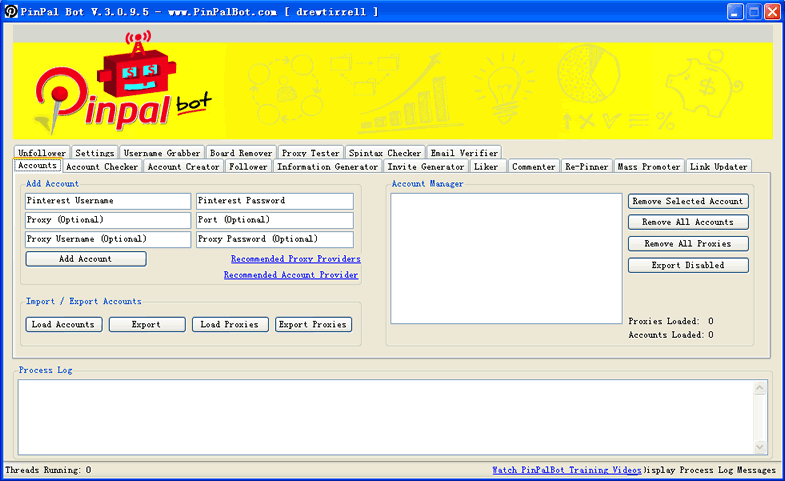Click Display Process Log Messages text
This screenshot has width=785, height=481.
tap(709, 470)
